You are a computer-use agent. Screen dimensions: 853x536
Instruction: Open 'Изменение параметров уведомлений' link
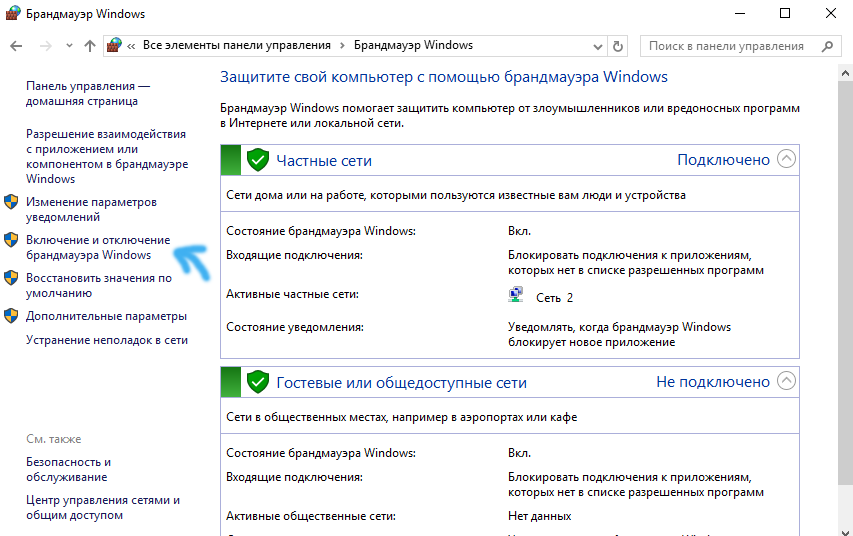pyautogui.click(x=91, y=210)
